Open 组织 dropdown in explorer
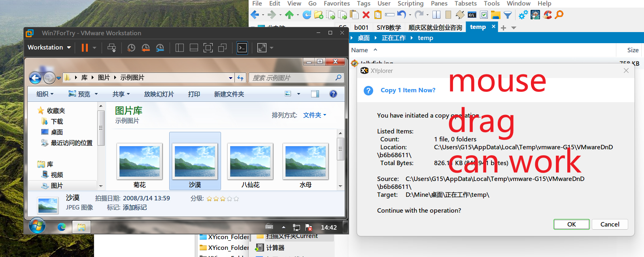The height and width of the screenshot is (257, 644). [45, 94]
